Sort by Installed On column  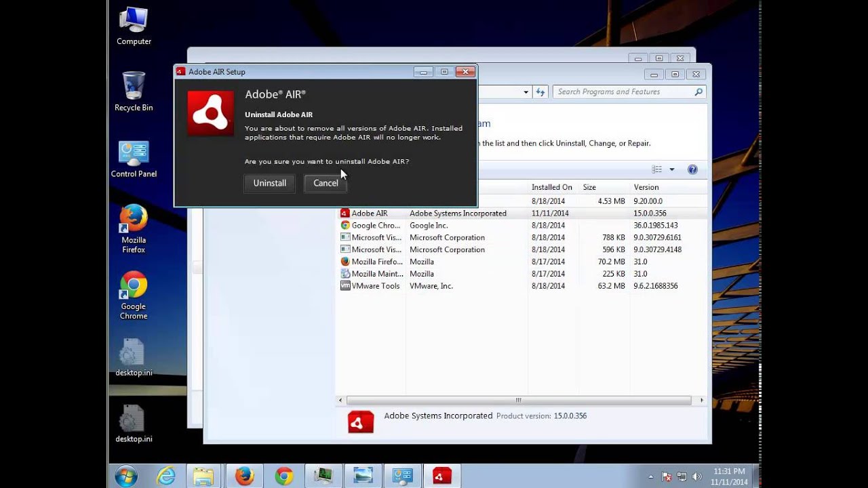[553, 187]
